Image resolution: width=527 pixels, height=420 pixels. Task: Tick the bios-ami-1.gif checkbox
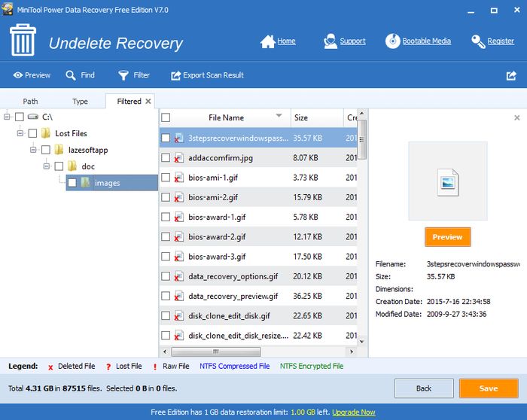pos(166,178)
